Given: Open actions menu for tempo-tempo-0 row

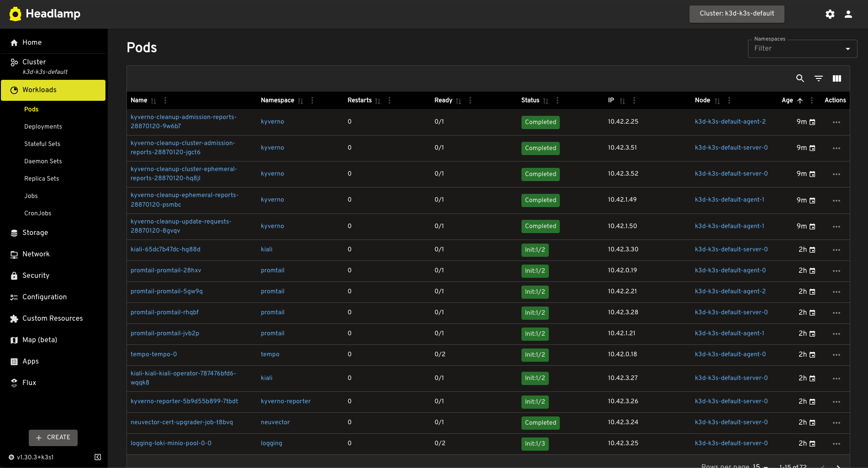Looking at the screenshot, I should click(836, 355).
